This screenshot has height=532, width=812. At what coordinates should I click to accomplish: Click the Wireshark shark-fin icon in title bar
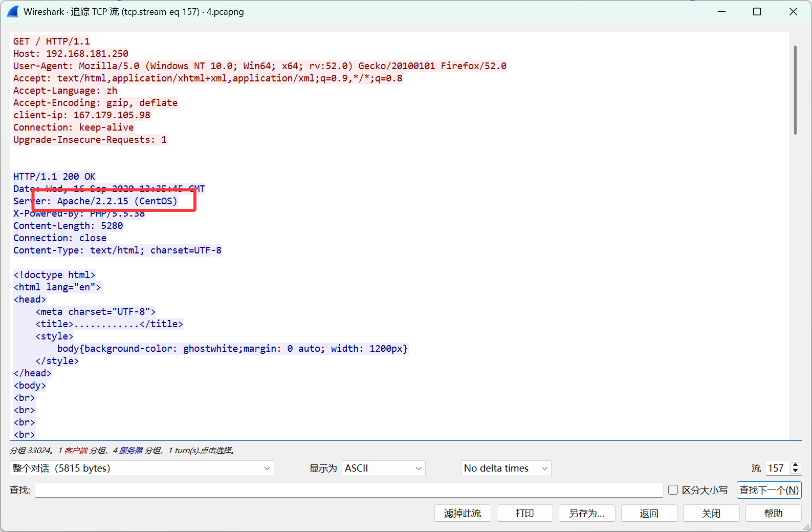pos(13,11)
